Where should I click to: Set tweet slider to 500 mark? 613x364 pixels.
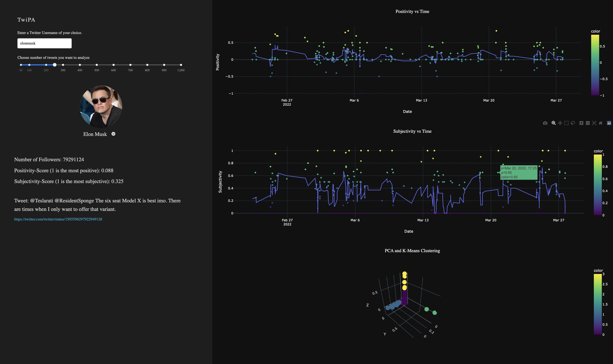coord(97,65)
